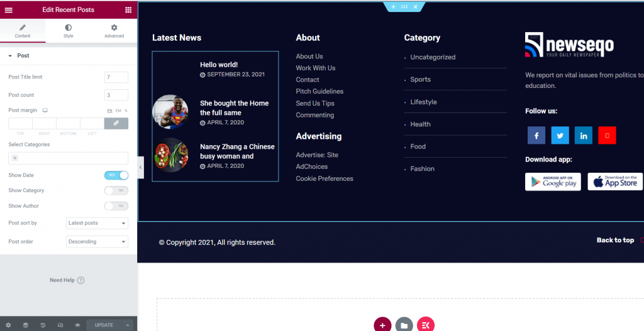Open the Fashion category
The height and width of the screenshot is (331, 644).
pyautogui.click(x=422, y=168)
